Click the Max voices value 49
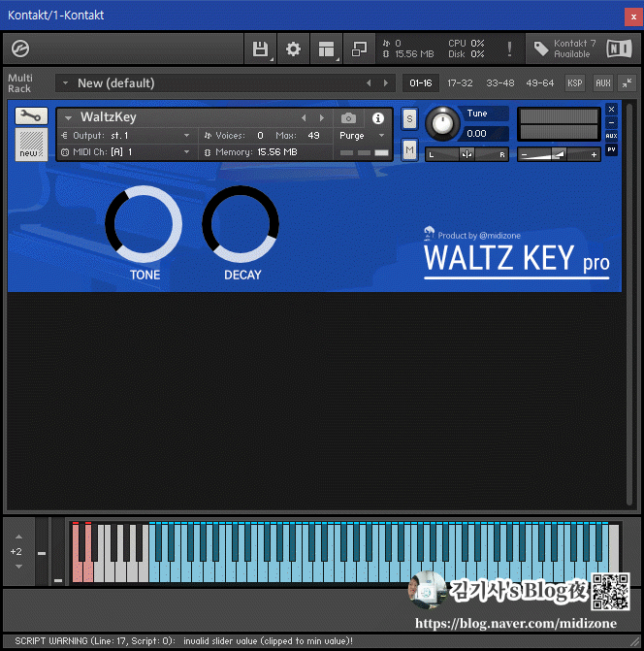Image resolution: width=644 pixels, height=651 pixels. tap(313, 136)
